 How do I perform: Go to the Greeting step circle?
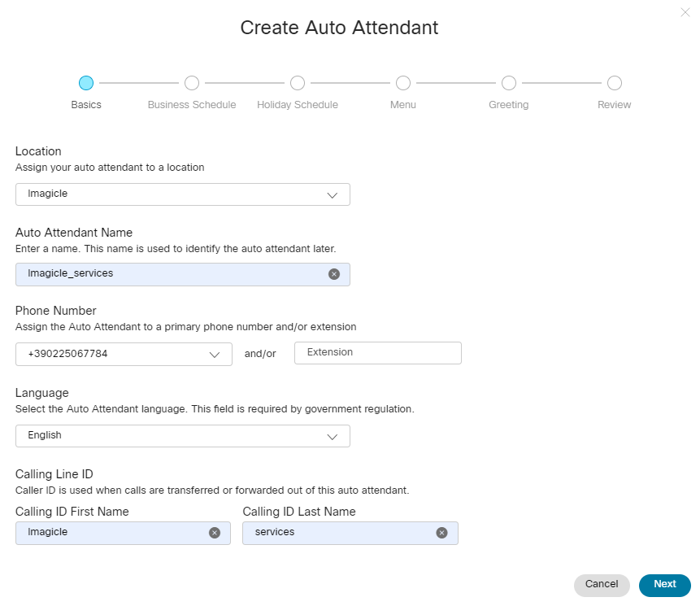509,83
